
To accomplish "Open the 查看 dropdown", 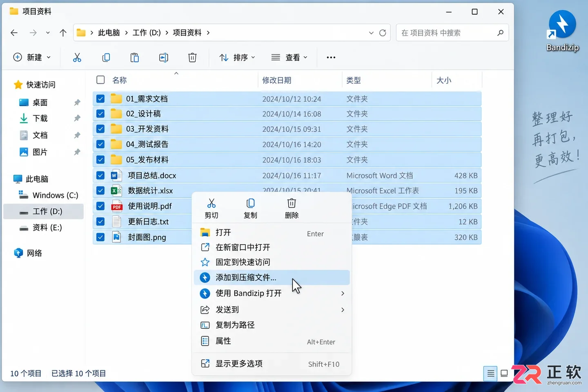I will 290,58.
